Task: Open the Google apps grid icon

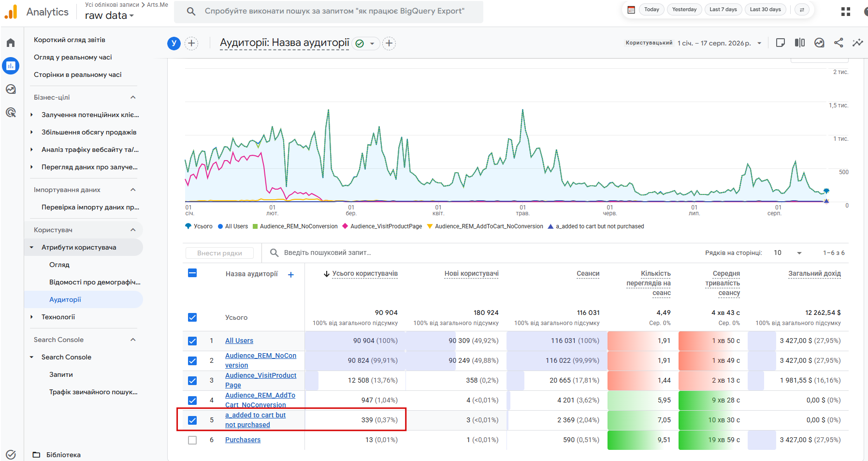Action: point(846,12)
